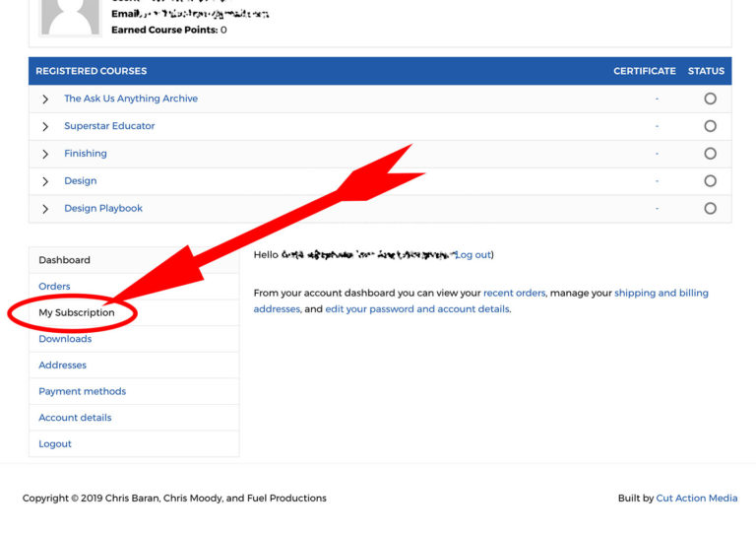Open the Superstar Educator course link

coord(109,126)
